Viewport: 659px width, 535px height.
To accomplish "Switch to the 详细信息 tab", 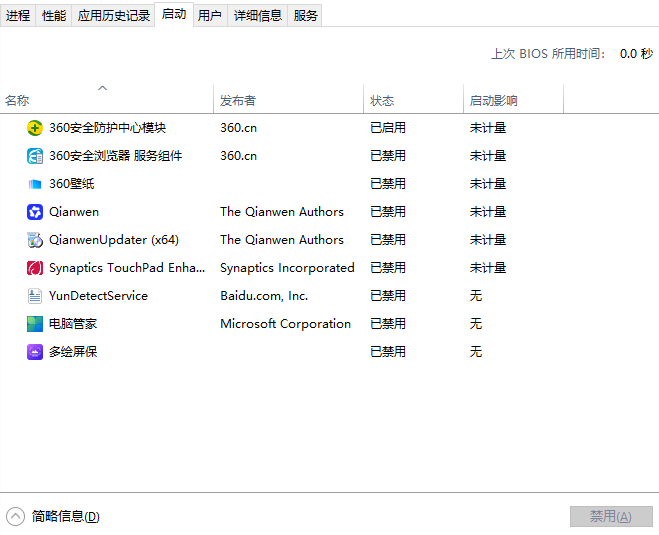I will click(258, 16).
